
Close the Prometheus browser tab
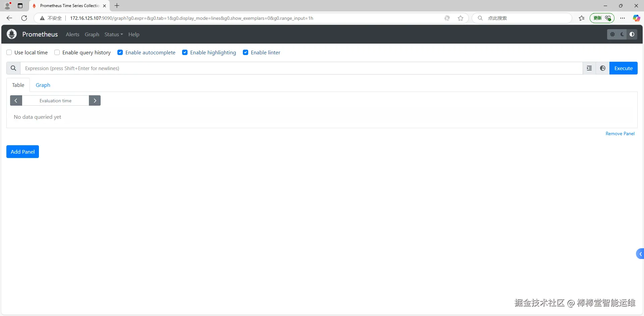pos(105,6)
